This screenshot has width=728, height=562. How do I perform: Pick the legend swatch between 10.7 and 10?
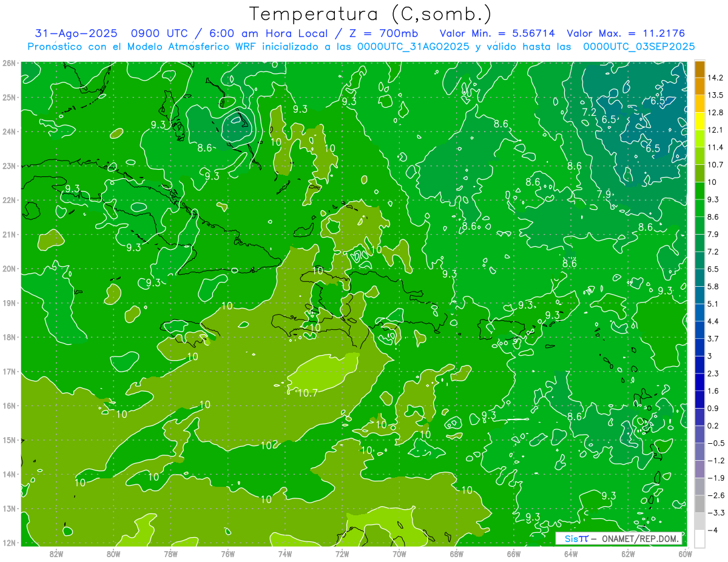click(699, 173)
